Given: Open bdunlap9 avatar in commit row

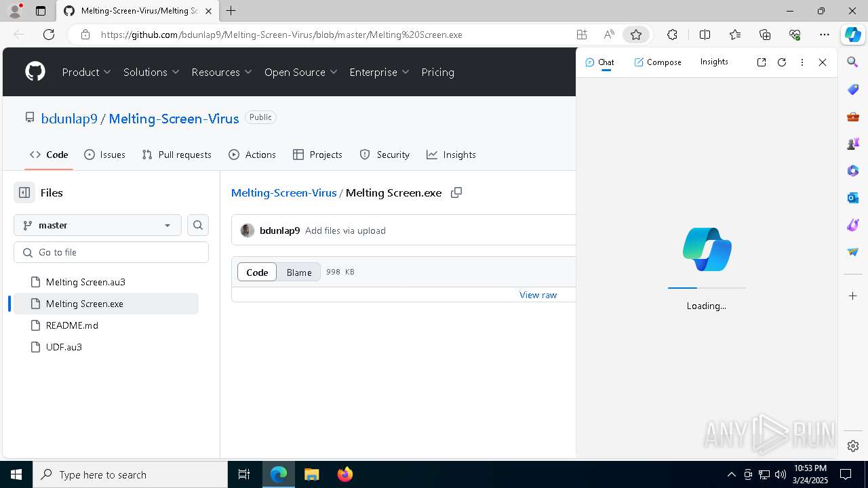Looking at the screenshot, I should 248,230.
